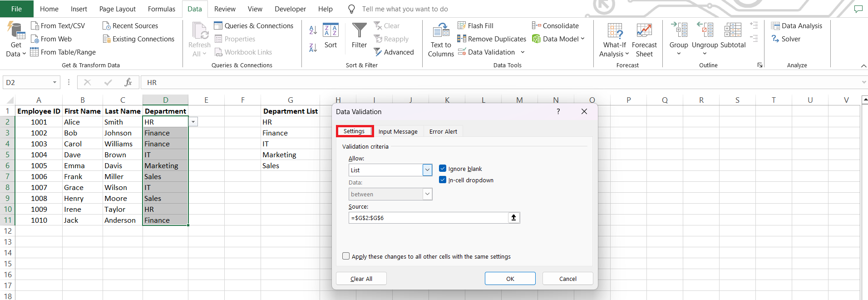
Task: Cancel the Data Validation dialog
Action: point(568,279)
